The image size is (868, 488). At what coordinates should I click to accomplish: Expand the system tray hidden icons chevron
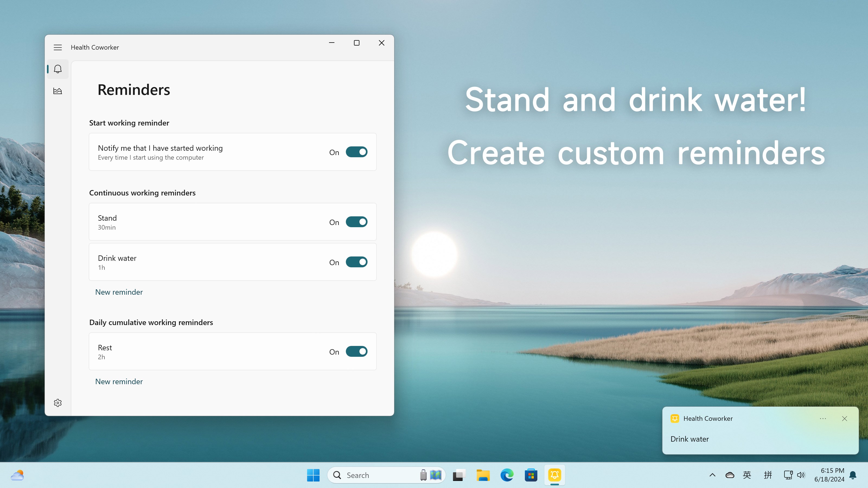click(712, 475)
